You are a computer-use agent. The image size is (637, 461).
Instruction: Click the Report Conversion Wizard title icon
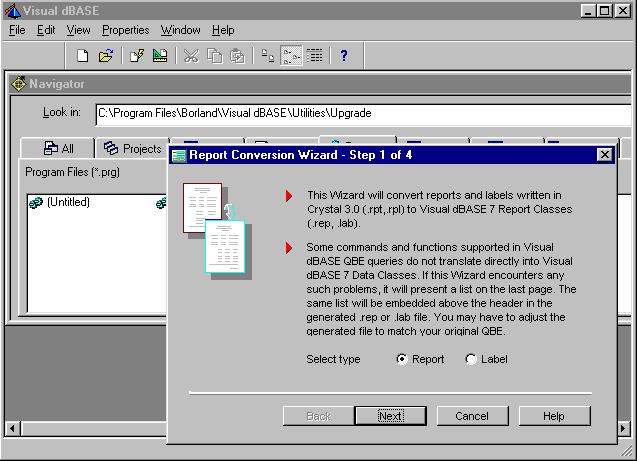tap(178, 156)
